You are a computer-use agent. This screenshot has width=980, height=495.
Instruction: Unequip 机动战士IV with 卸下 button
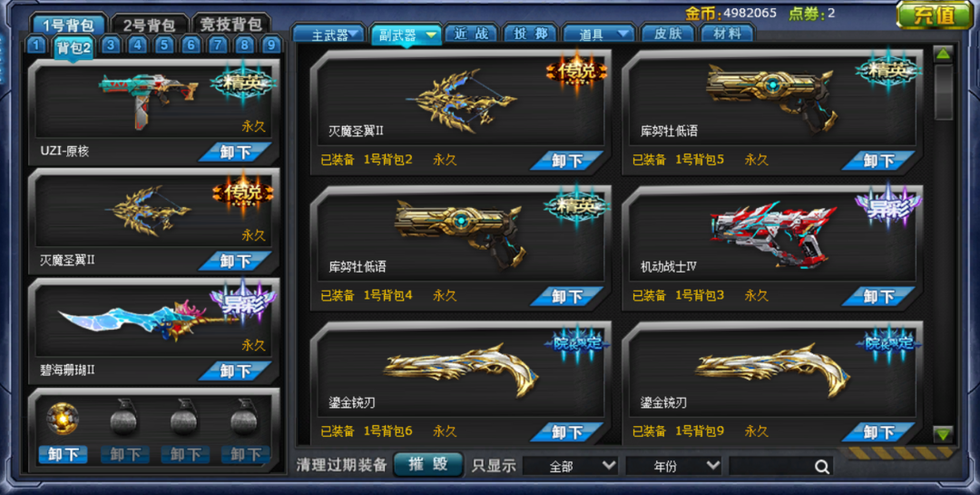[x=878, y=296]
